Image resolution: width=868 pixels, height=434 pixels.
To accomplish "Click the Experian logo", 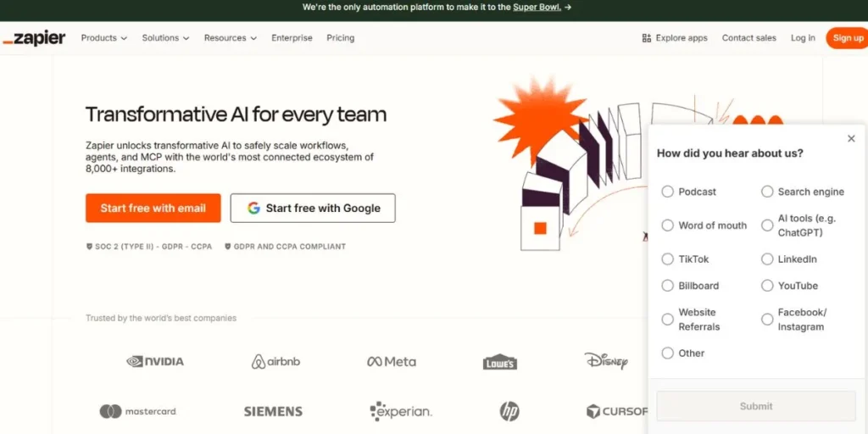I will point(401,411).
